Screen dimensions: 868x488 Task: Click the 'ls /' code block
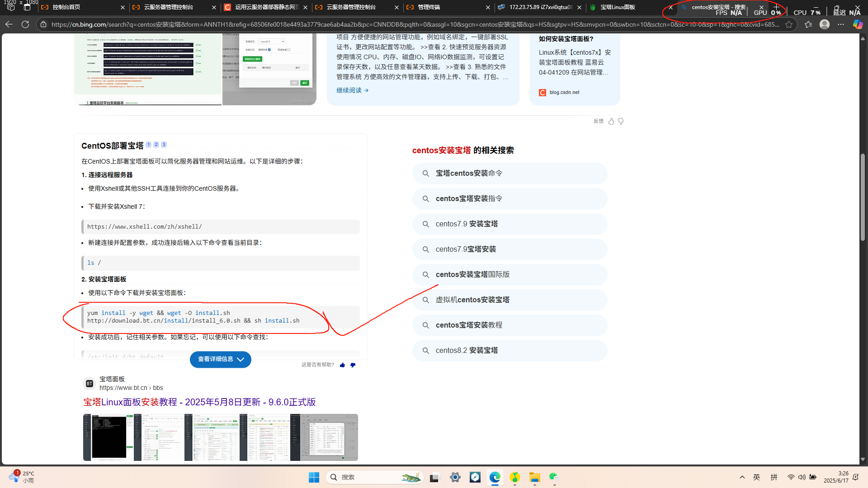point(221,263)
